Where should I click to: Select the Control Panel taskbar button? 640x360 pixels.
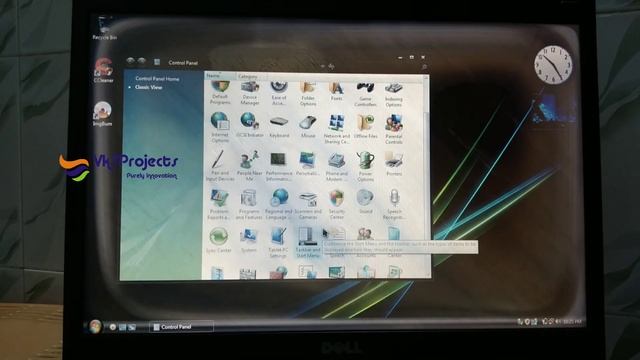tap(182, 327)
